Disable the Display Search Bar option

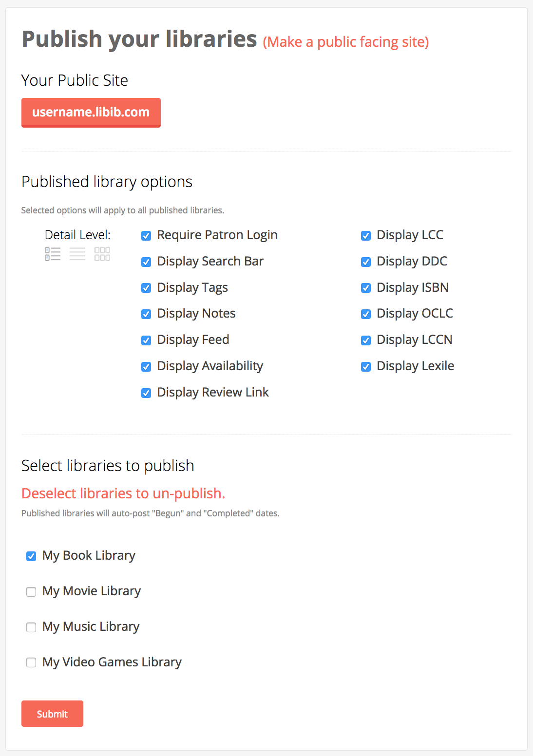[x=146, y=262]
